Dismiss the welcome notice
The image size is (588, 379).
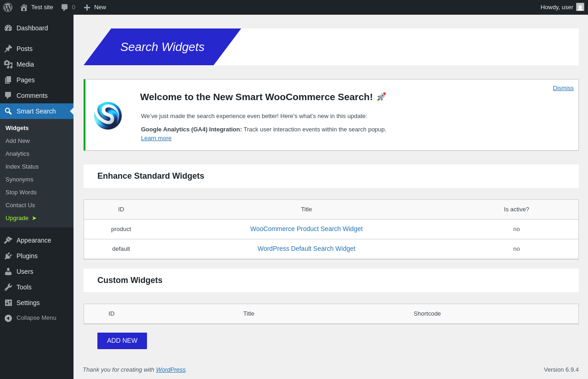coord(563,88)
